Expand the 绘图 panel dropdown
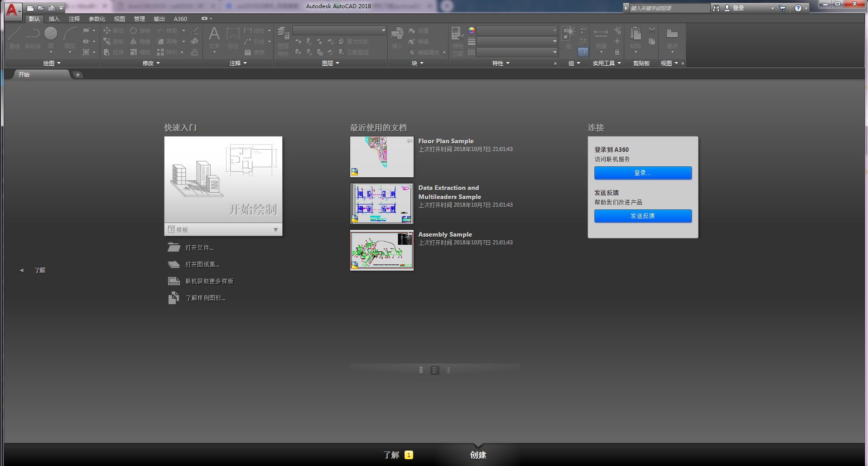This screenshot has width=868, height=466. coord(52,63)
